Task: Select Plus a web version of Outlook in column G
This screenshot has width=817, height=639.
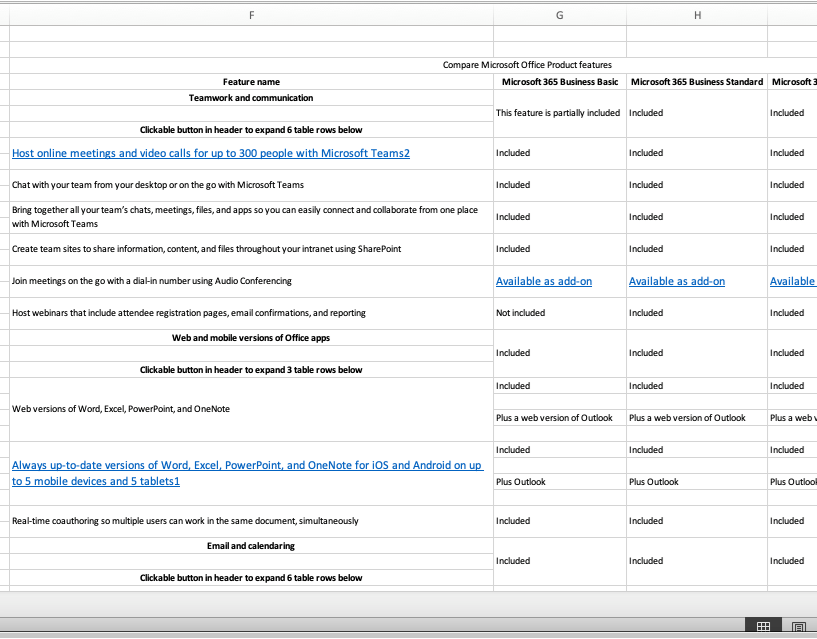Action: [560, 418]
